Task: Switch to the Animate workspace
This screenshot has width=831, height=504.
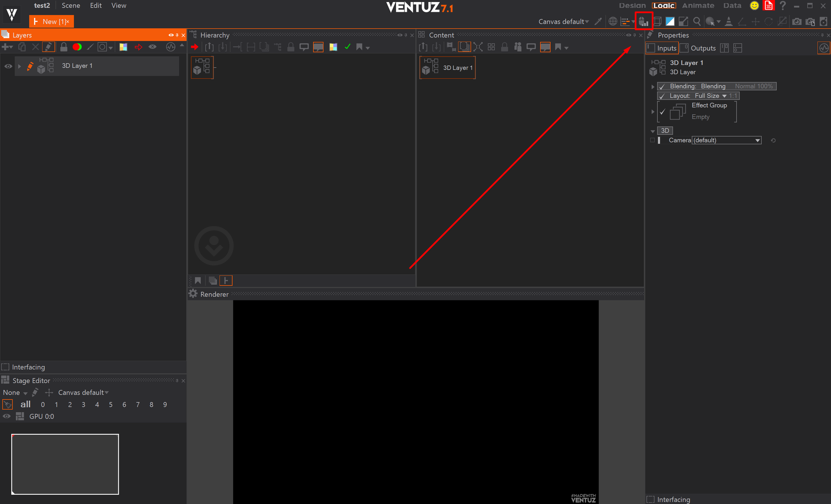Action: click(x=698, y=5)
